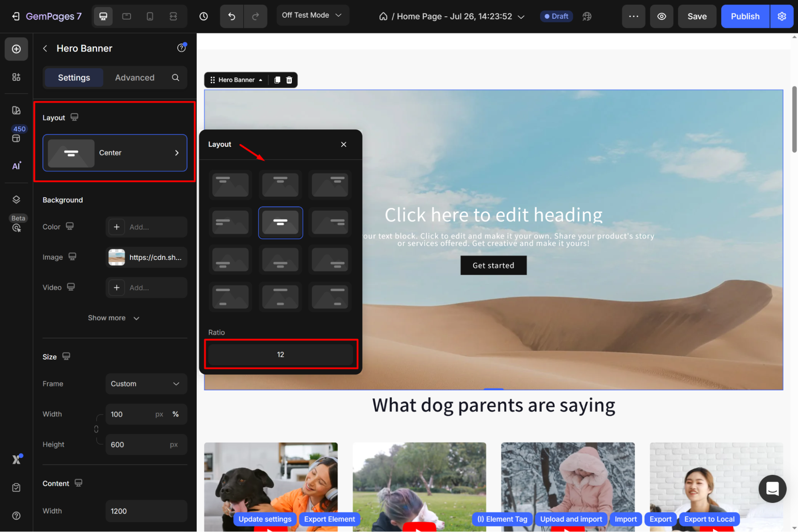Preview page with eye icon
This screenshot has height=532, width=798.
[x=661, y=16]
